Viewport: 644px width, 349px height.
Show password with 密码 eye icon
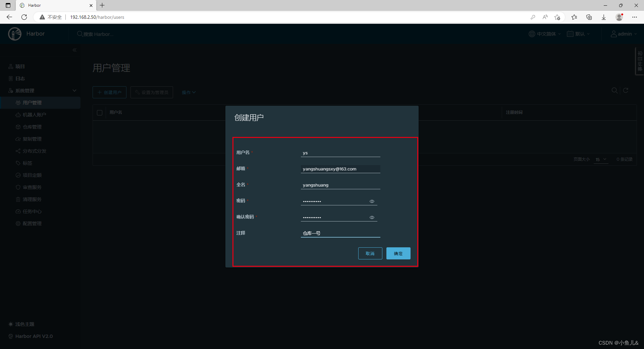click(x=372, y=201)
